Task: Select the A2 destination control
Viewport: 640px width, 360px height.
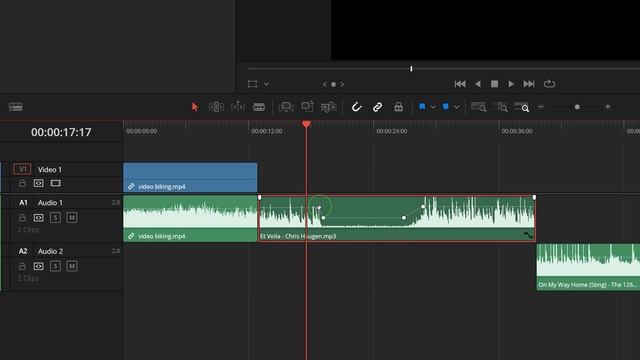Action: pyautogui.click(x=23, y=251)
